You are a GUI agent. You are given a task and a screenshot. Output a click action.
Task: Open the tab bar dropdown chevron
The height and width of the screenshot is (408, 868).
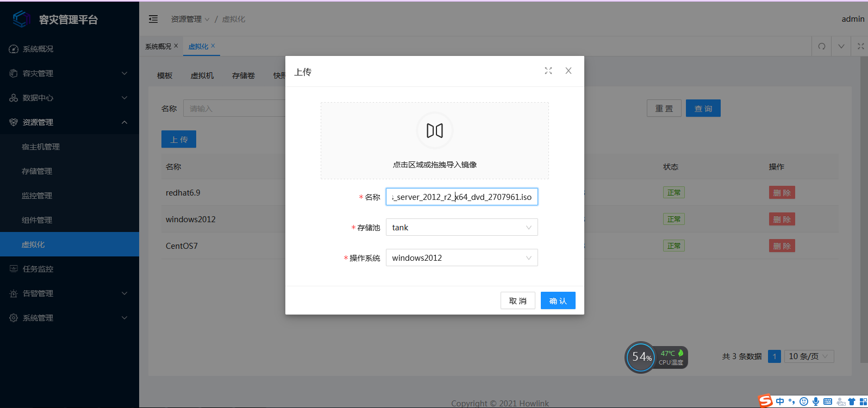[x=841, y=46]
